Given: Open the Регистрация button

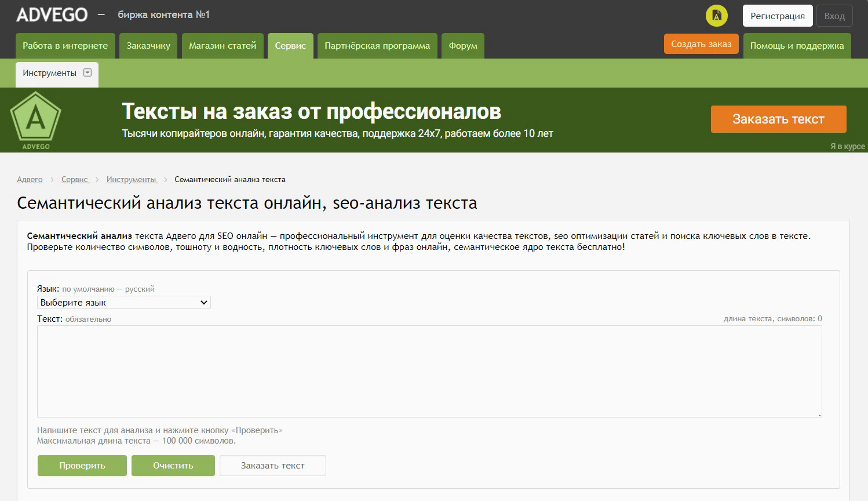Looking at the screenshot, I should (778, 16).
